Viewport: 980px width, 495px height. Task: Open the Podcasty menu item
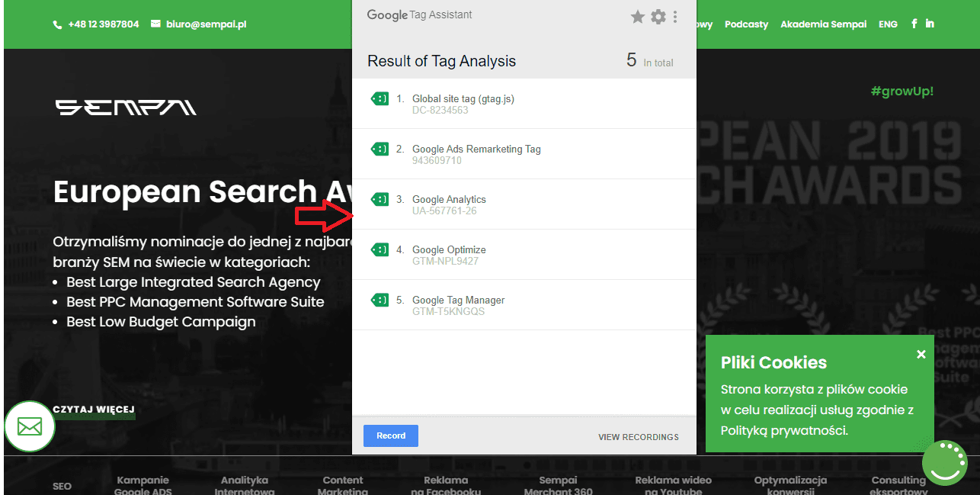746,24
